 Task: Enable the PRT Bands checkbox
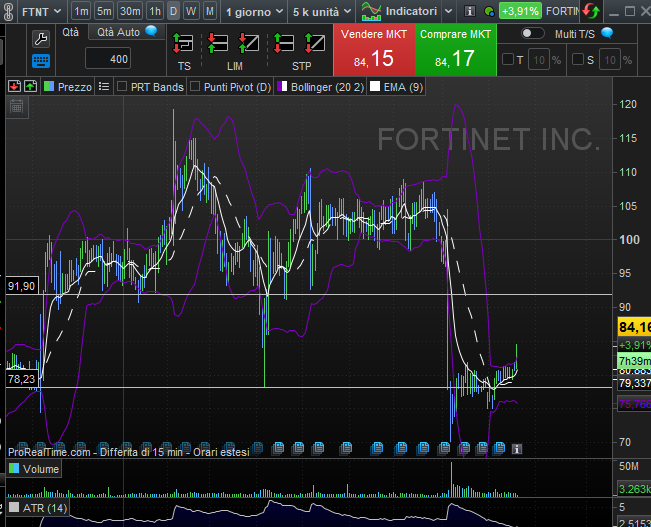[x=122, y=87]
